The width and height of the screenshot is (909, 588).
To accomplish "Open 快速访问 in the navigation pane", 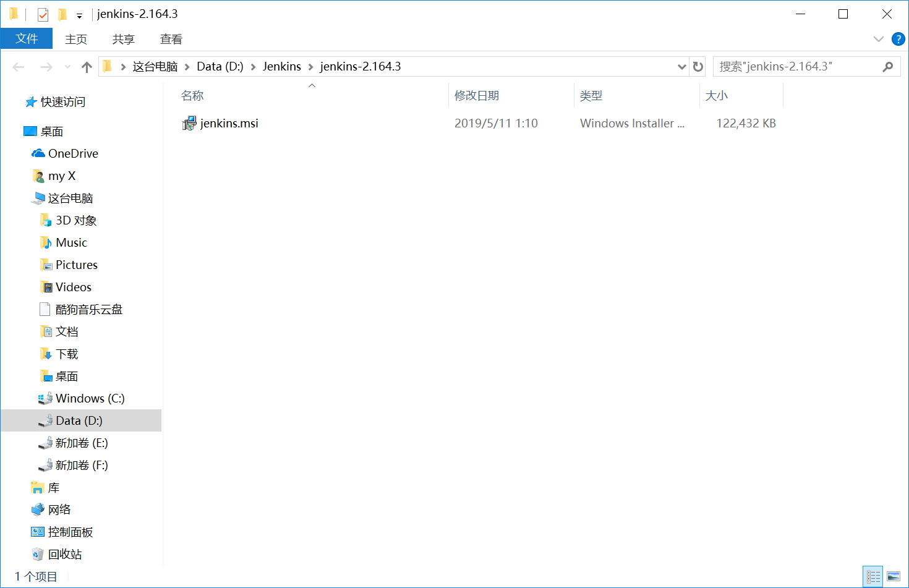I will pos(63,101).
